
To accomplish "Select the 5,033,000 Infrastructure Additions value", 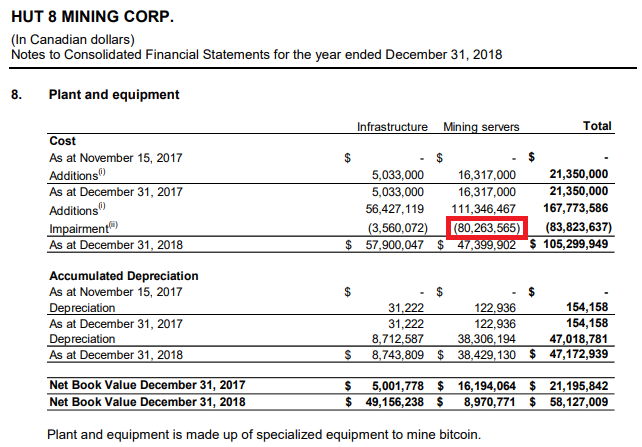I will point(398,175).
